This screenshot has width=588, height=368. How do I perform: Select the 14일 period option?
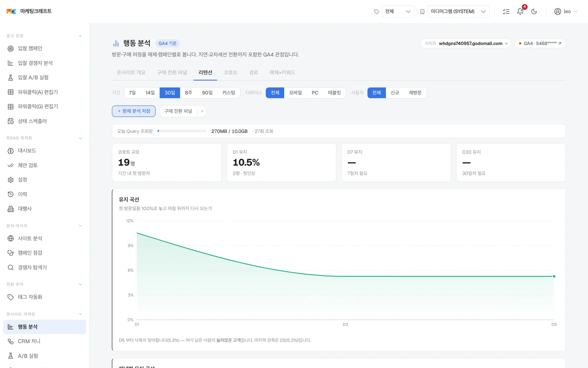(x=150, y=93)
